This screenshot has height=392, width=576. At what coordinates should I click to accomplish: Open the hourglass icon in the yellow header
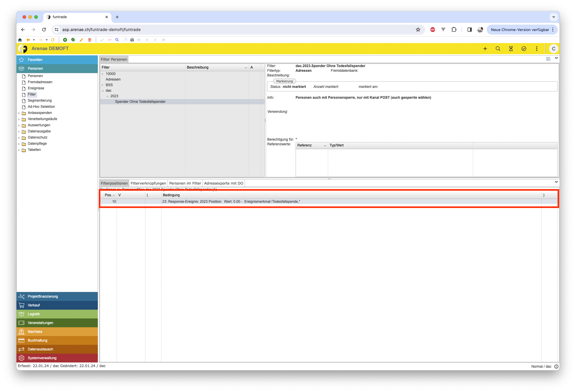coord(511,49)
